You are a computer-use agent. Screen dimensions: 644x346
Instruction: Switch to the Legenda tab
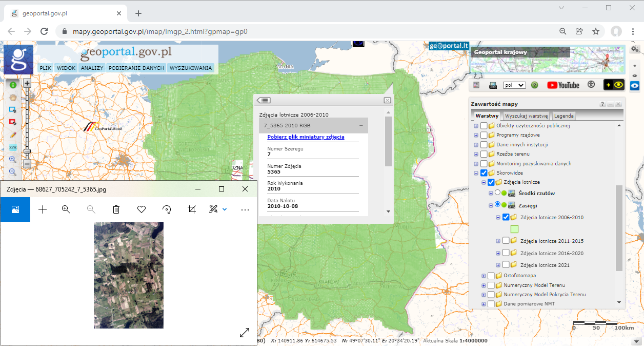coord(564,116)
